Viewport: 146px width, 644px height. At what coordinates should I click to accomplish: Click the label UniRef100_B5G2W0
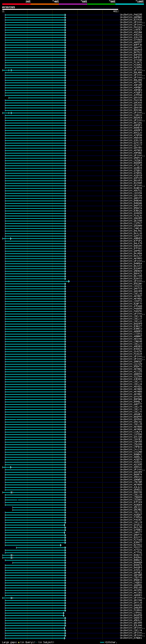131,284
